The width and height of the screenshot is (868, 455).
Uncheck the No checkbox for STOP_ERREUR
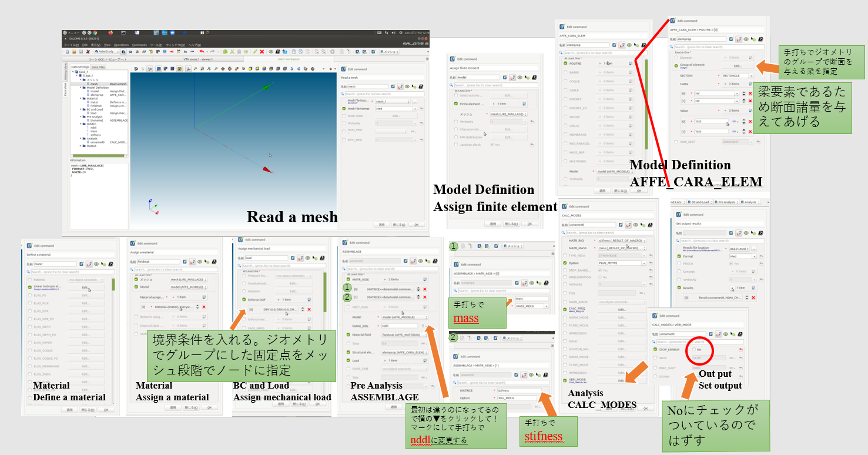(x=694, y=349)
